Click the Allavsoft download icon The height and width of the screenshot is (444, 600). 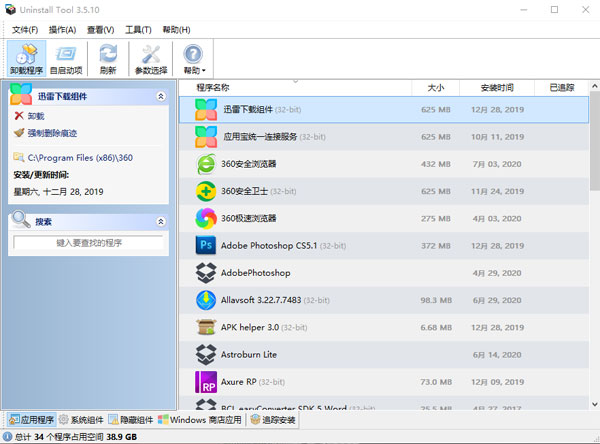tap(206, 299)
